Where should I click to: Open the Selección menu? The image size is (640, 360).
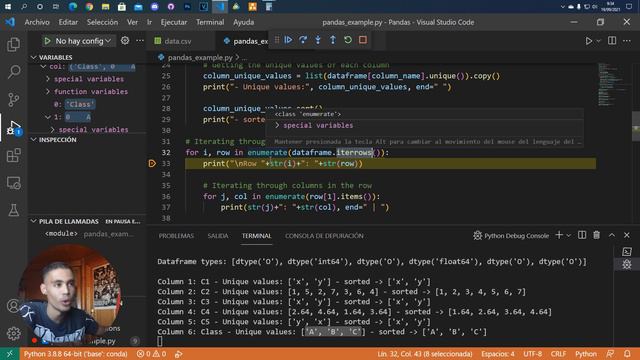click(x=102, y=22)
